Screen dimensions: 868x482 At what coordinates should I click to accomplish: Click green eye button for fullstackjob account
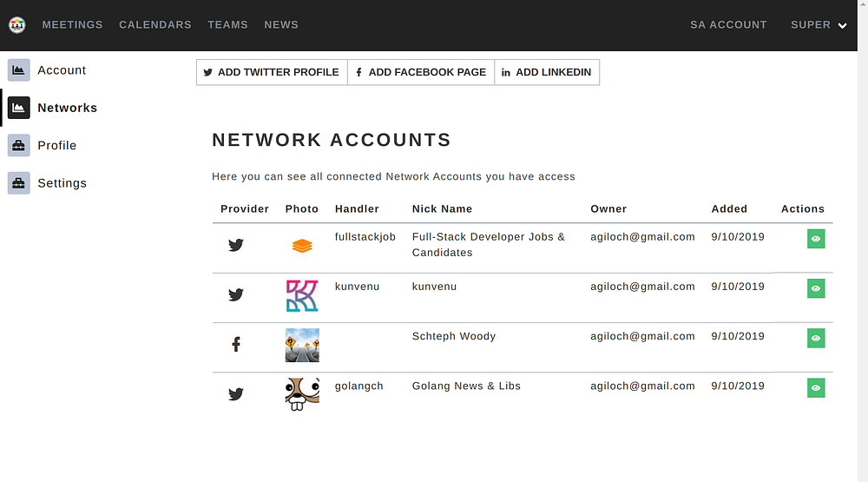(816, 239)
